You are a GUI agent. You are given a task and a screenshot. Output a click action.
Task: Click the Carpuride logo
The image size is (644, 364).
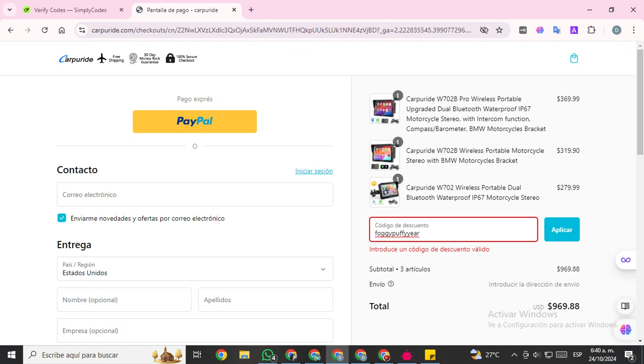[76, 59]
